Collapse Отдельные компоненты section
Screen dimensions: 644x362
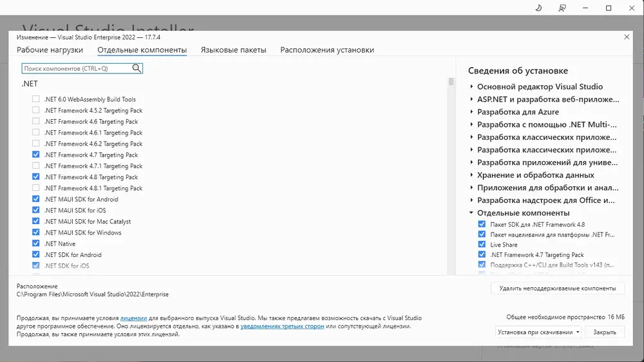pos(471,213)
